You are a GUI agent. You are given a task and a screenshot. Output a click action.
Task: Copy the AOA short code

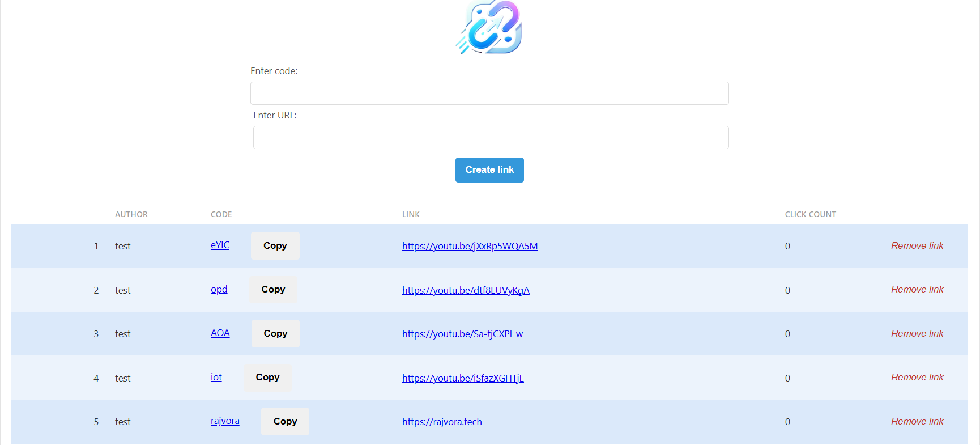click(x=275, y=333)
